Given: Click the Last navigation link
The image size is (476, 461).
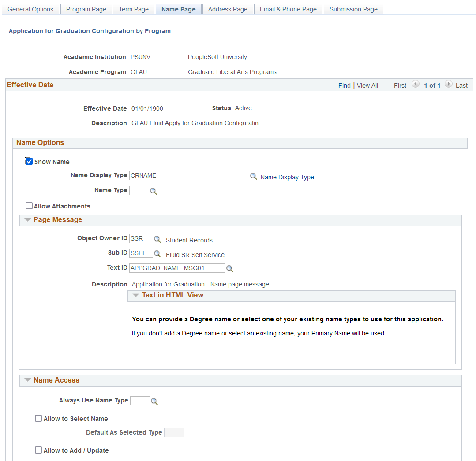Looking at the screenshot, I should (461, 86).
